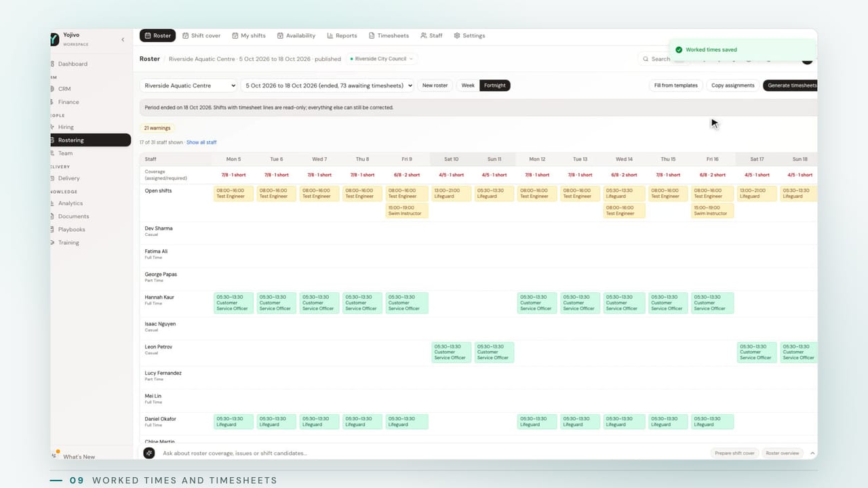Select the Leon Petrov staff row name
This screenshot has height=488, width=868.
click(159, 347)
